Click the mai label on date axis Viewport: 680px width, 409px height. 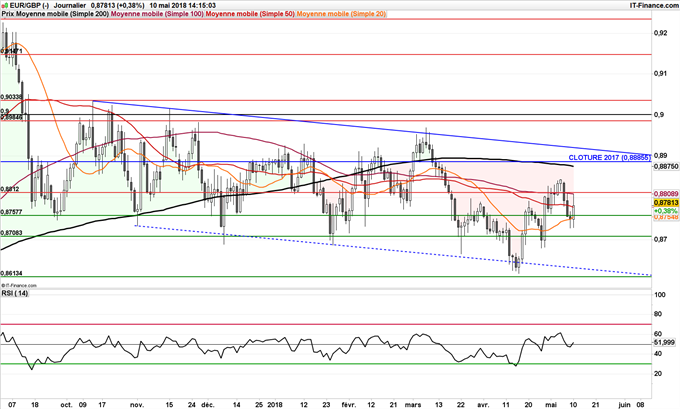(x=551, y=405)
